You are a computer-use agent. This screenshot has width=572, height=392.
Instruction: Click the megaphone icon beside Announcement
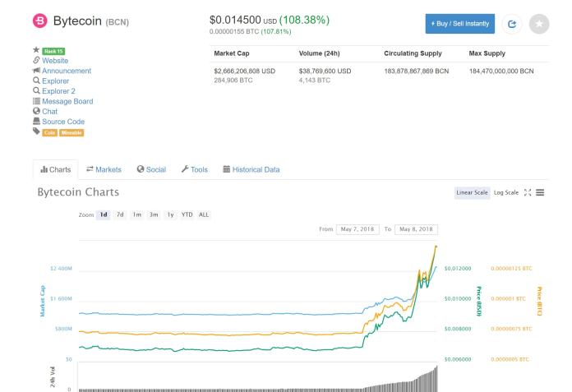coord(36,71)
